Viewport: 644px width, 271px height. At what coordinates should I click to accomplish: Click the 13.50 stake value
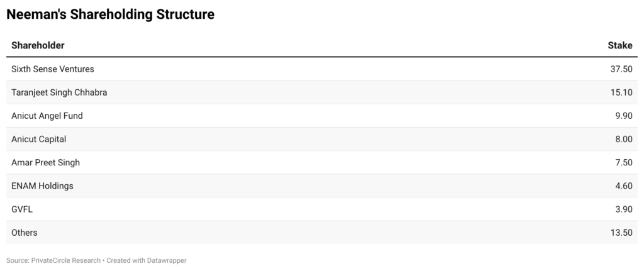[x=621, y=233]
